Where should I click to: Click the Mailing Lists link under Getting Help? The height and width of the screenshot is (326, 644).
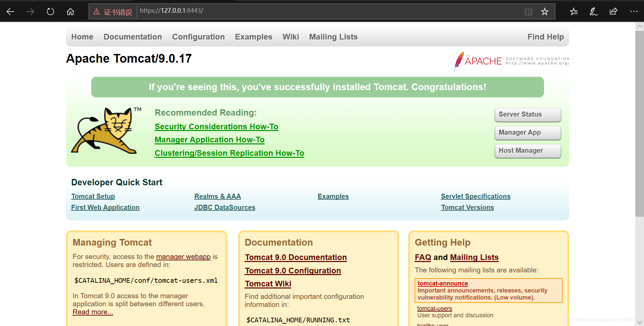pos(474,257)
